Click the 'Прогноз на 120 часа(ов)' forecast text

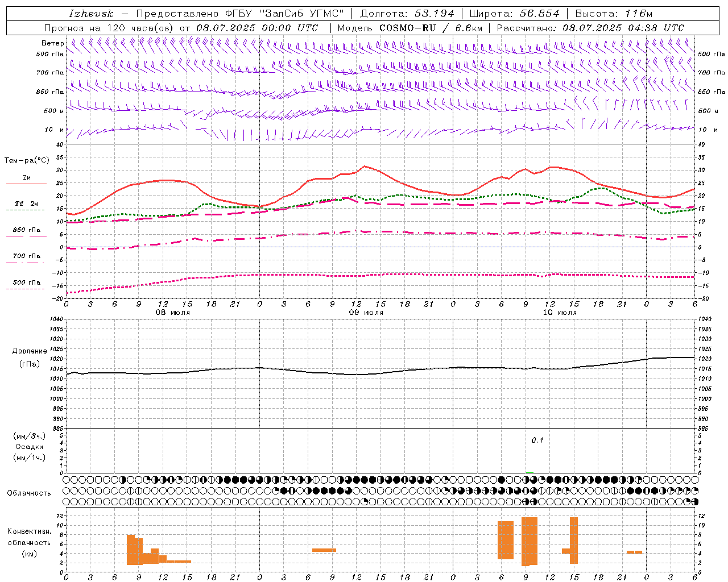tap(109, 28)
